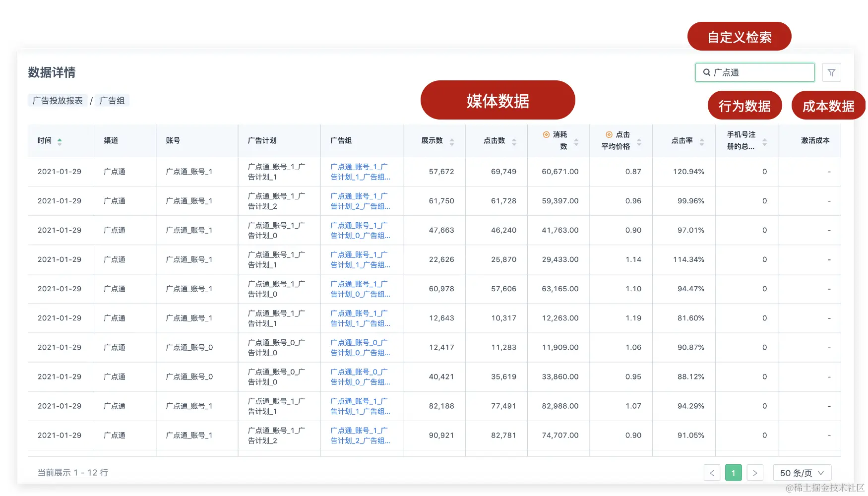Image resolution: width=868 pixels, height=496 pixels.
Task: Sort 手机号注册的总 column with its arrow icon
Action: (x=764, y=142)
